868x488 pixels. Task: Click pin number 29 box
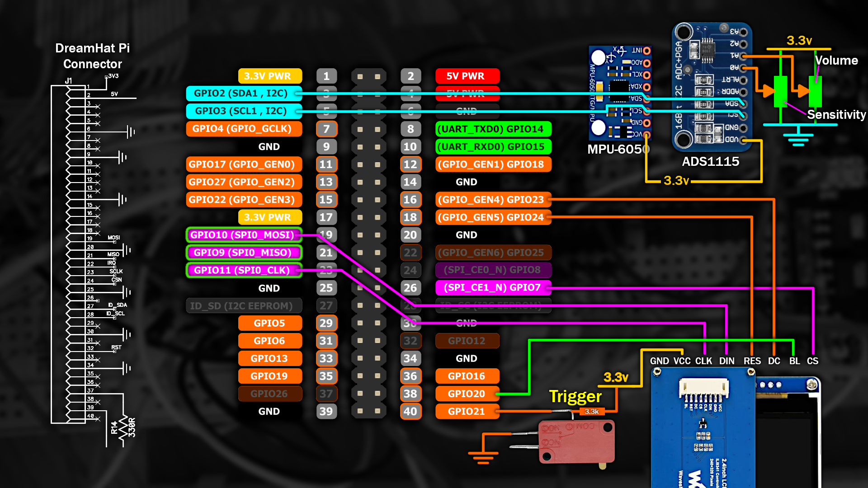[326, 323]
